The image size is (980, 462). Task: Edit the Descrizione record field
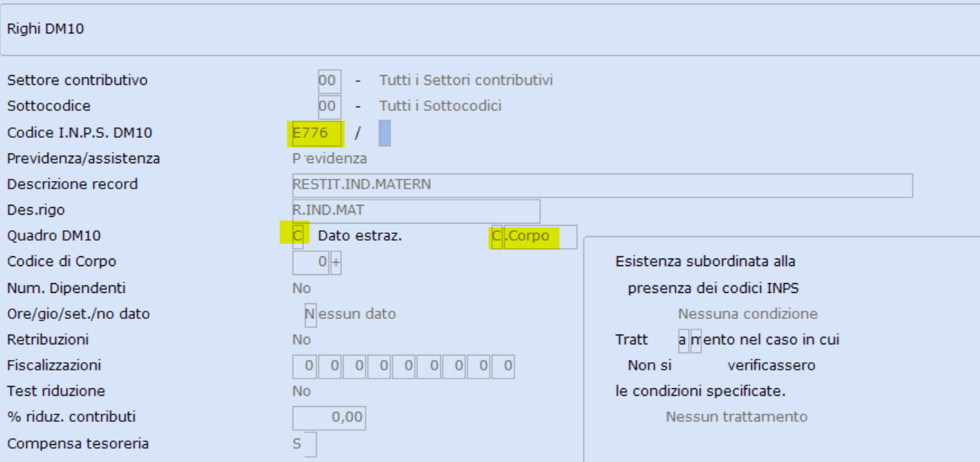[x=603, y=185]
